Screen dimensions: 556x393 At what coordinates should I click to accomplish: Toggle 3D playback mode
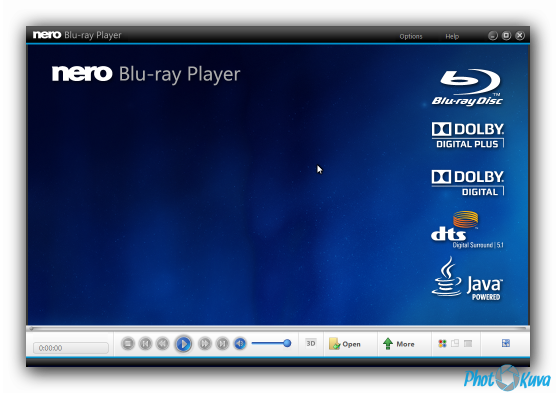311,343
